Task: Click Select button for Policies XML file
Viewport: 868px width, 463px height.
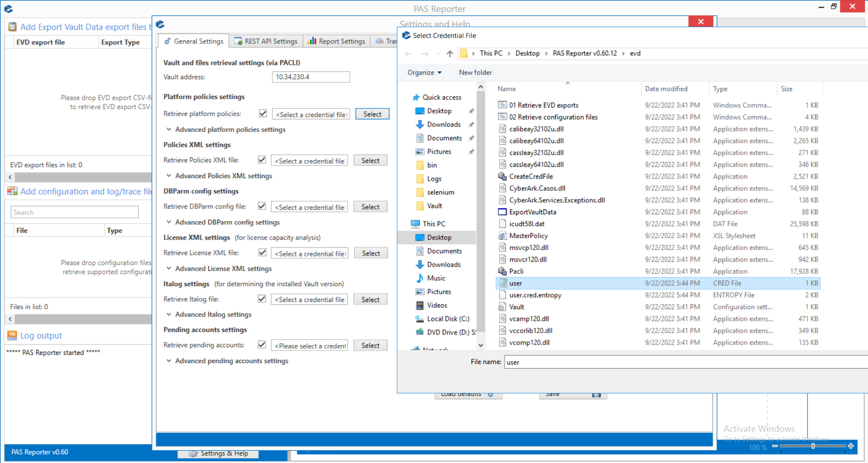Action: click(370, 161)
